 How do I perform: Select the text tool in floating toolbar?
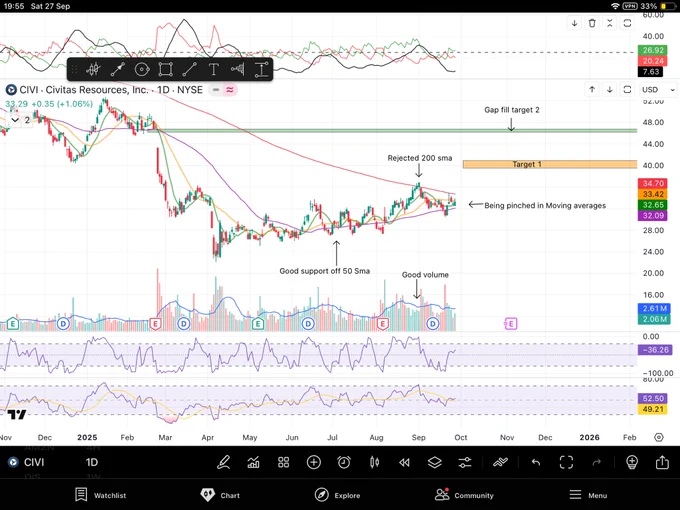pos(213,69)
